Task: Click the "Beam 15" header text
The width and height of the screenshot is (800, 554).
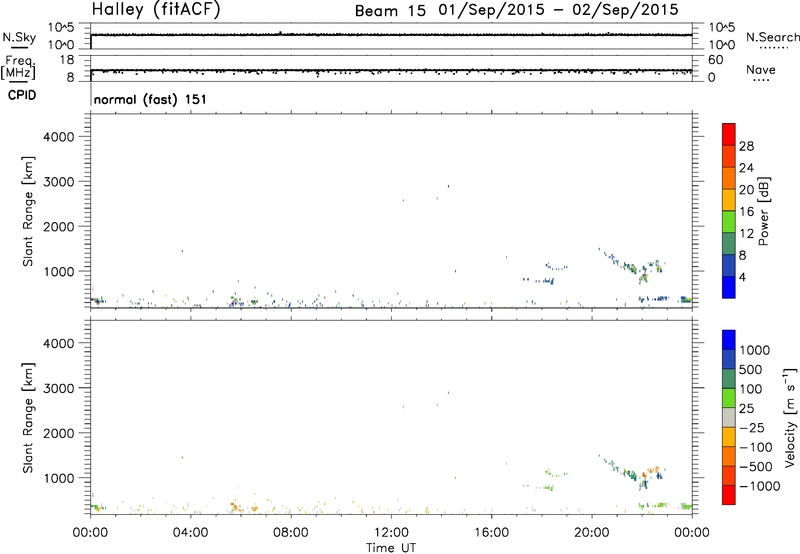Action: [x=390, y=11]
